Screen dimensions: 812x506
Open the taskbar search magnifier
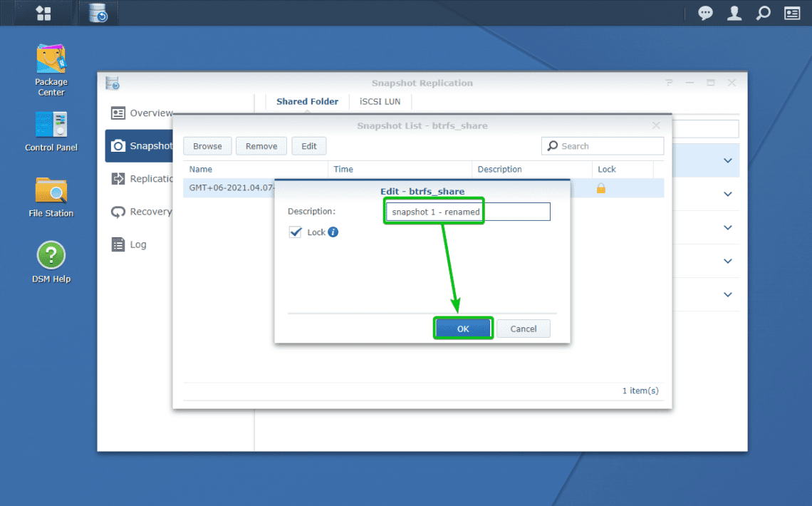tap(764, 13)
